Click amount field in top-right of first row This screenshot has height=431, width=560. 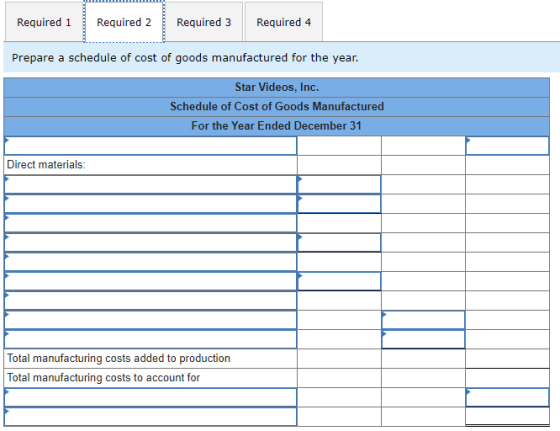507,146
